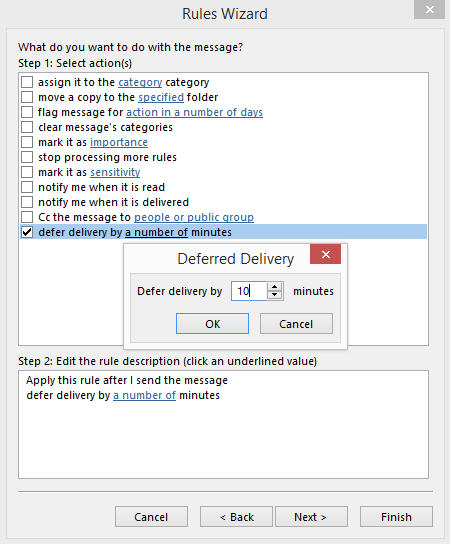450x544 pixels.
Task: Confirm Deferred Delivery with OK
Action: pos(212,324)
